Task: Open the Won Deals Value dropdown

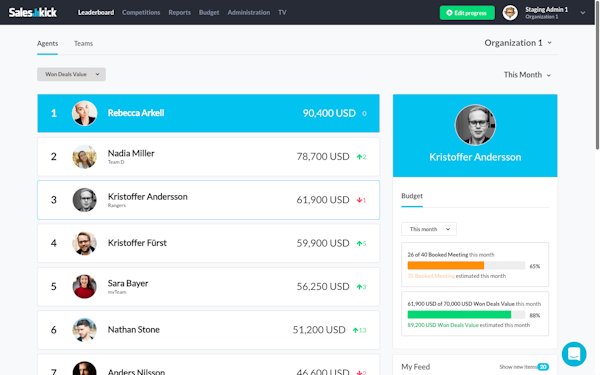Action: 72,74
